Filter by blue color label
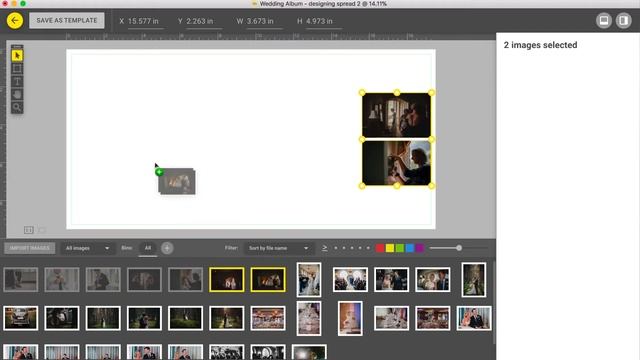 [x=410, y=248]
